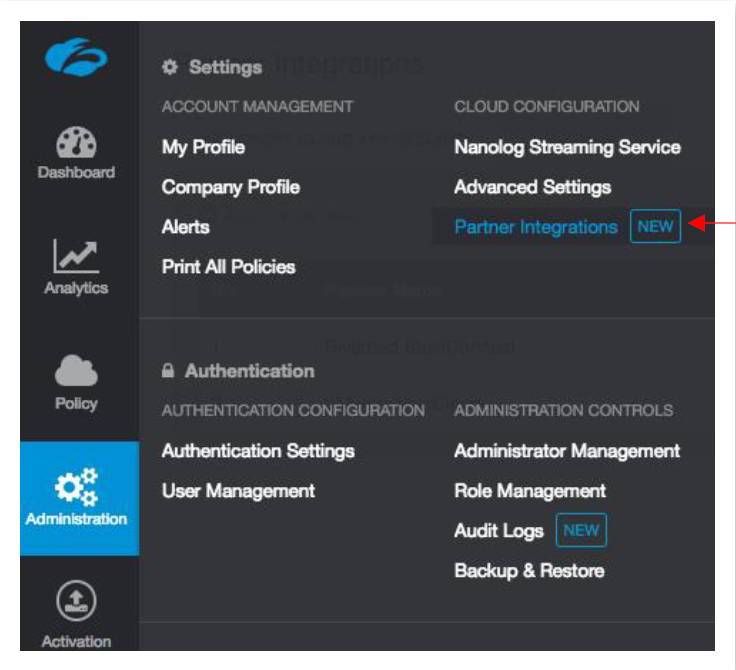Open My Profile settings
The width and height of the screenshot is (736, 670).
203,147
